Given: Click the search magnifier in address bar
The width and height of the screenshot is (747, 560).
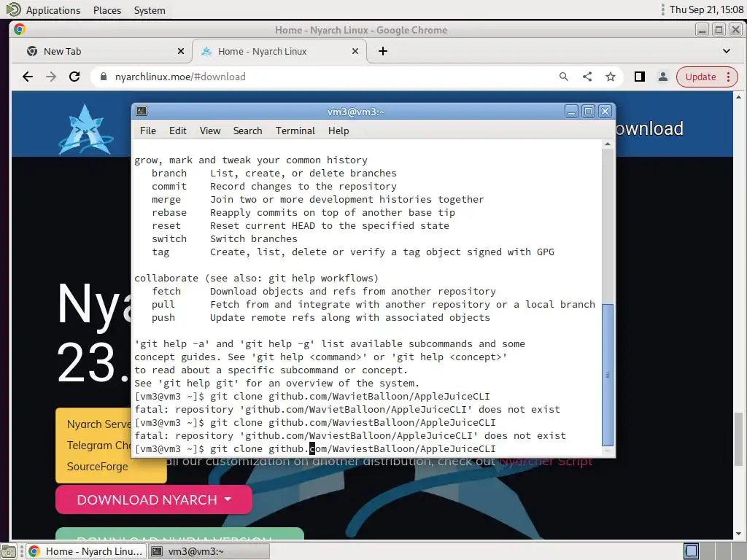Looking at the screenshot, I should [x=564, y=77].
